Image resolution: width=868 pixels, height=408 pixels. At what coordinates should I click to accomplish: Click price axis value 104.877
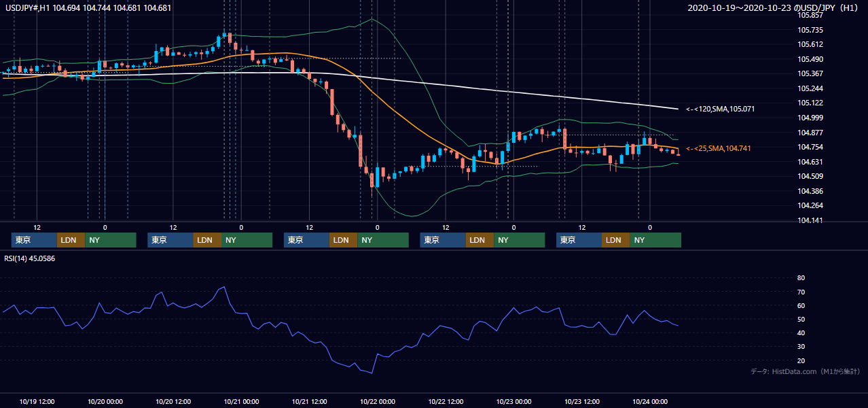[810, 133]
